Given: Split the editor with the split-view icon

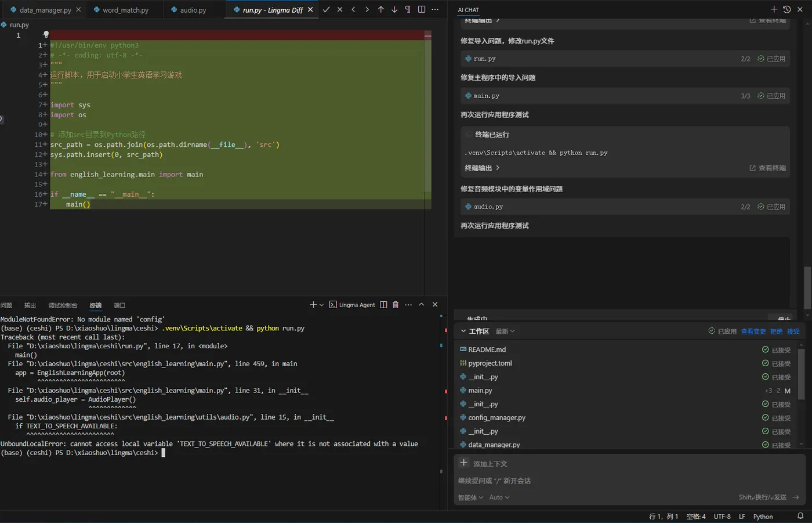Looking at the screenshot, I should 422,9.
